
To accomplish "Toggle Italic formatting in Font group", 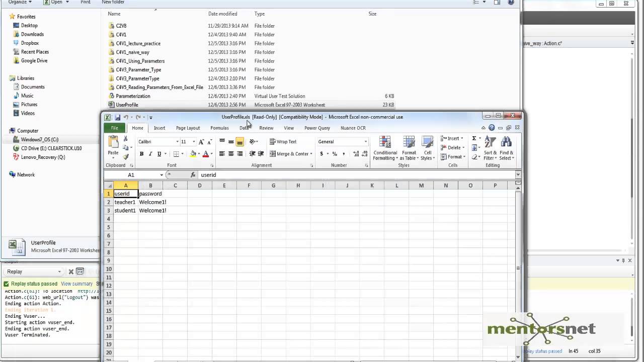I will pos(150,154).
